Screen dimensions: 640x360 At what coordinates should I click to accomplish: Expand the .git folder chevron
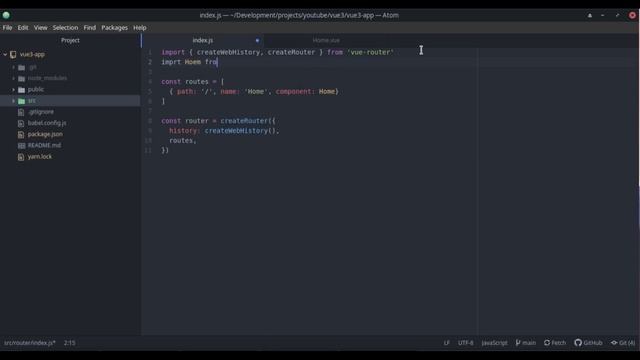point(13,67)
